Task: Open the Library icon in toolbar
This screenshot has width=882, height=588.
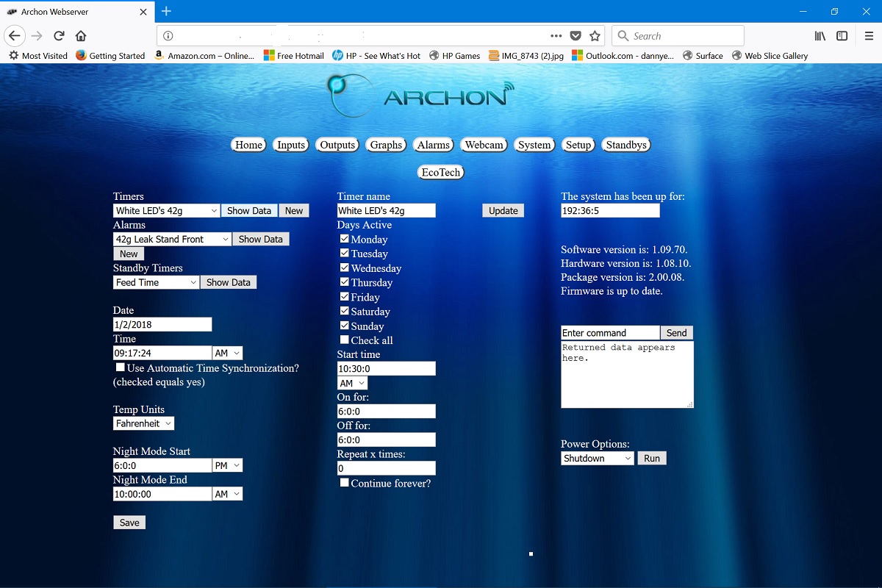Action: click(x=820, y=35)
